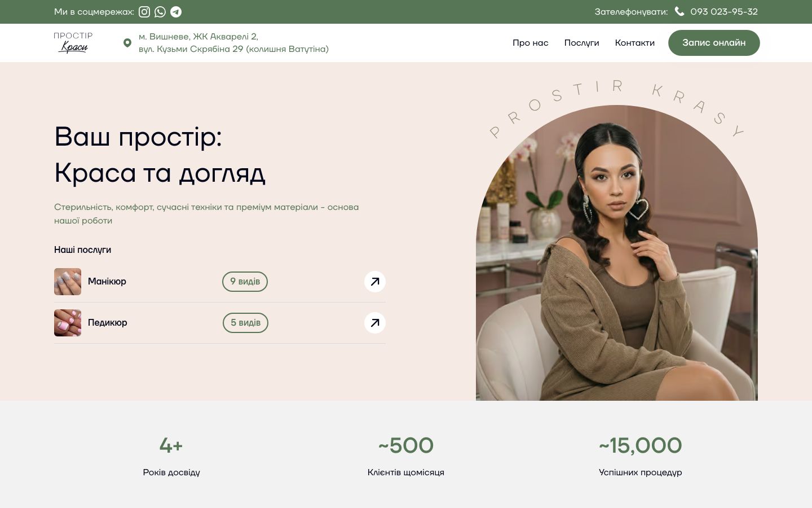812x508 pixels.
Task: Click the 9 видів badge
Action: [245, 282]
